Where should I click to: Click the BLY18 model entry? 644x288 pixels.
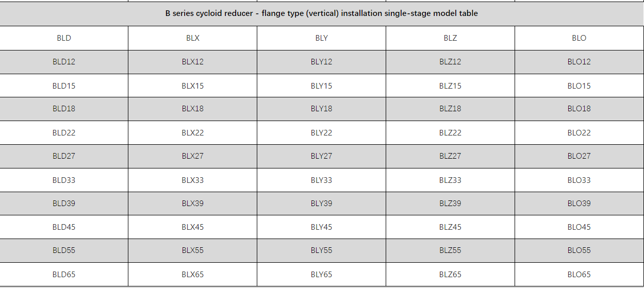point(321,109)
